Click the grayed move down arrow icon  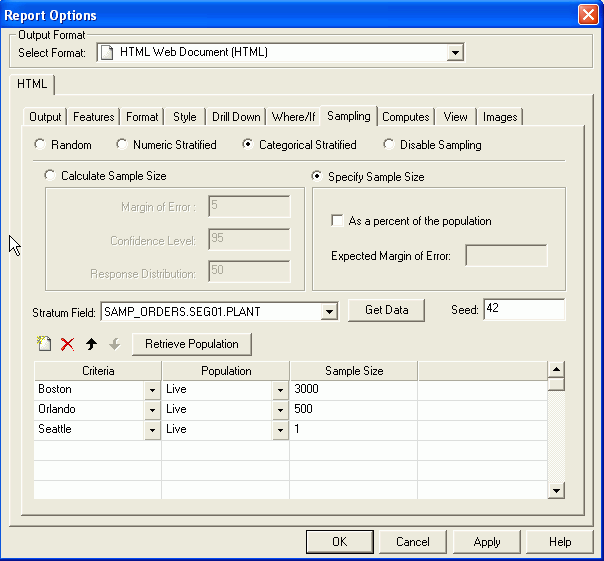click(x=114, y=344)
